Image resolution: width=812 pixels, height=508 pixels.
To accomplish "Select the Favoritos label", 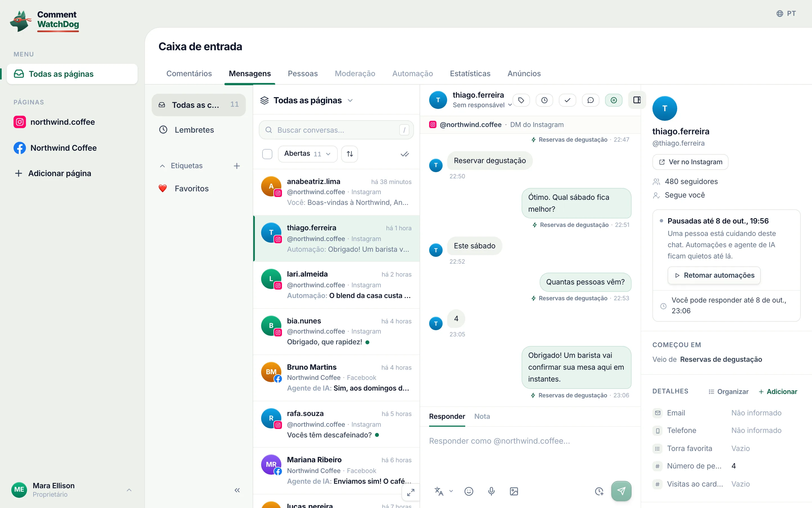I will (x=198, y=189).
